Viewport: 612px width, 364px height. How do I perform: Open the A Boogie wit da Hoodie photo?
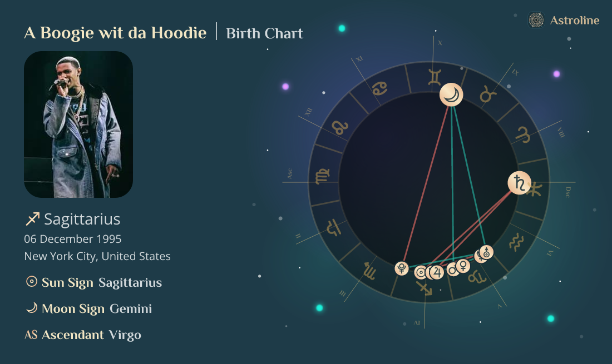78,124
